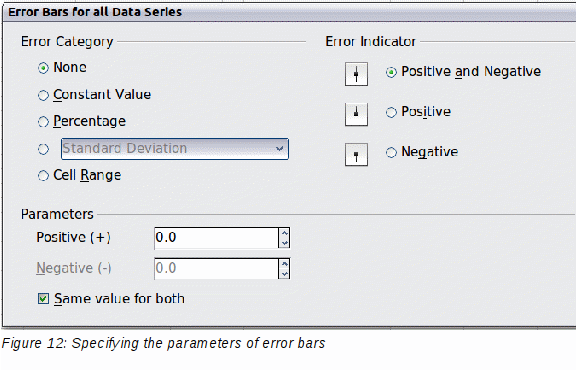Select the Negative indicator radio button
This screenshot has height=370, width=577.
pyautogui.click(x=391, y=152)
